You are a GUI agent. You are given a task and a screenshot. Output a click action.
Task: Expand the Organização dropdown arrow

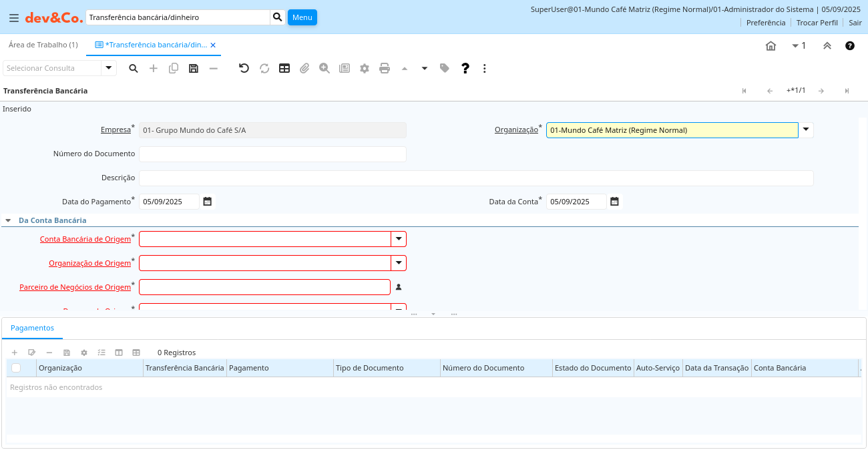click(x=806, y=130)
